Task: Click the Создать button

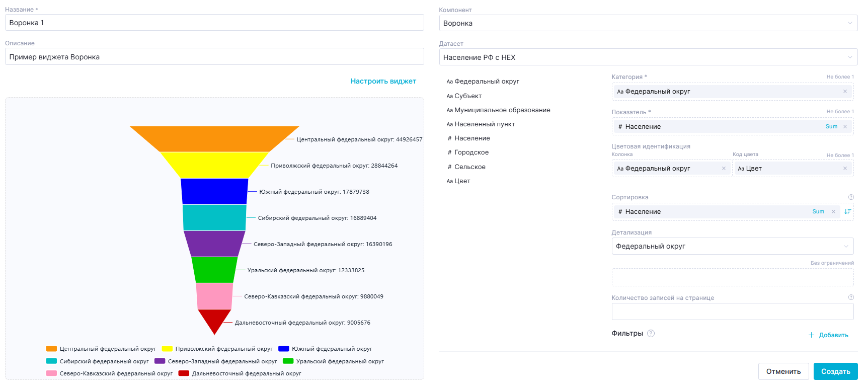Action: pyautogui.click(x=835, y=371)
